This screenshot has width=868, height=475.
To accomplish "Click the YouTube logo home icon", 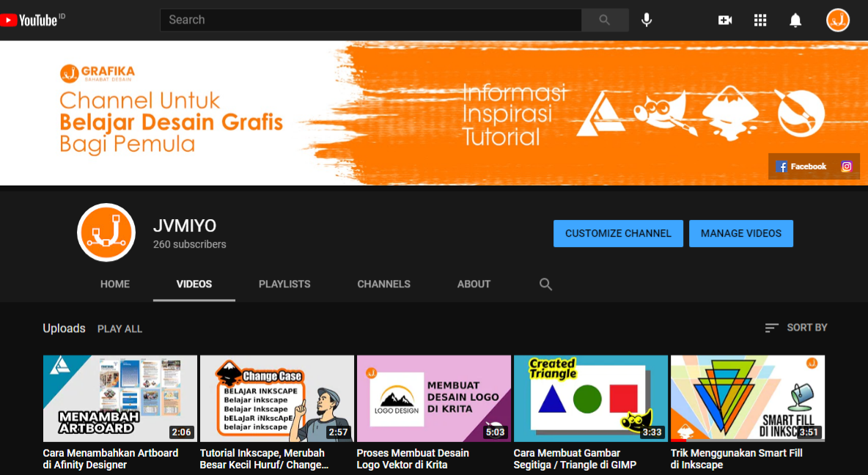I will pos(29,20).
